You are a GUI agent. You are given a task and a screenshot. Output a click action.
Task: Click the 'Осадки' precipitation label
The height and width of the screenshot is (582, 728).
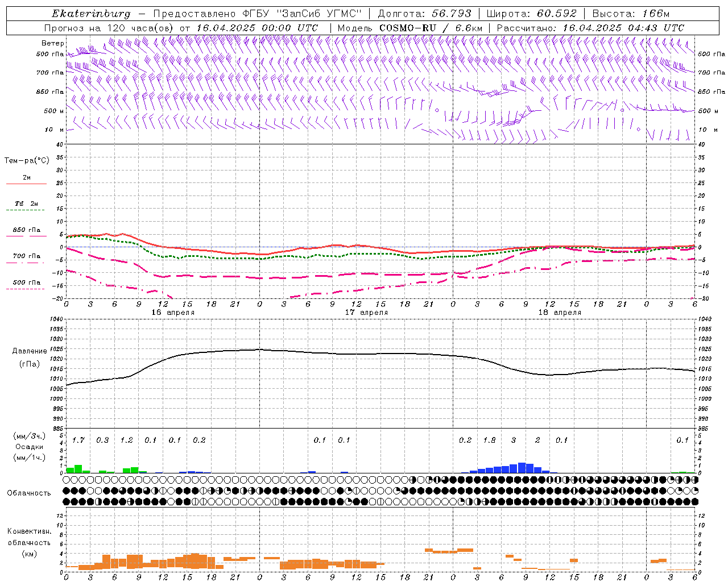coord(30,447)
